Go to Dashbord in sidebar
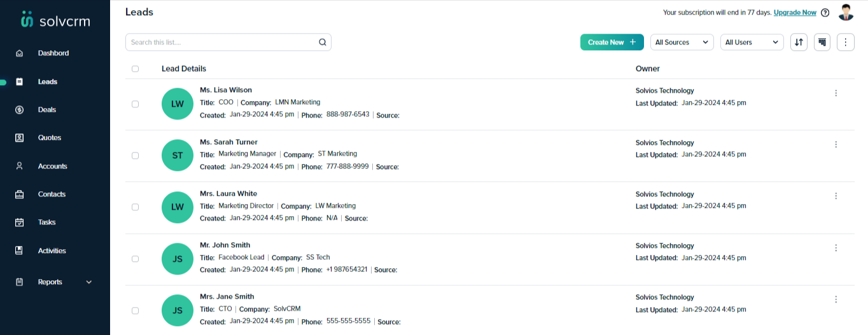Image resolution: width=868 pixels, height=335 pixels. click(x=53, y=53)
